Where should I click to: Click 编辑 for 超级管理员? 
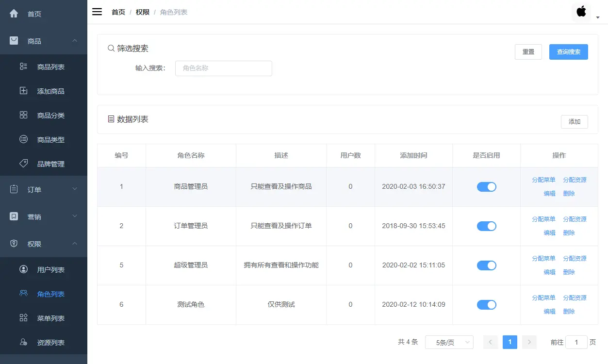549,272
